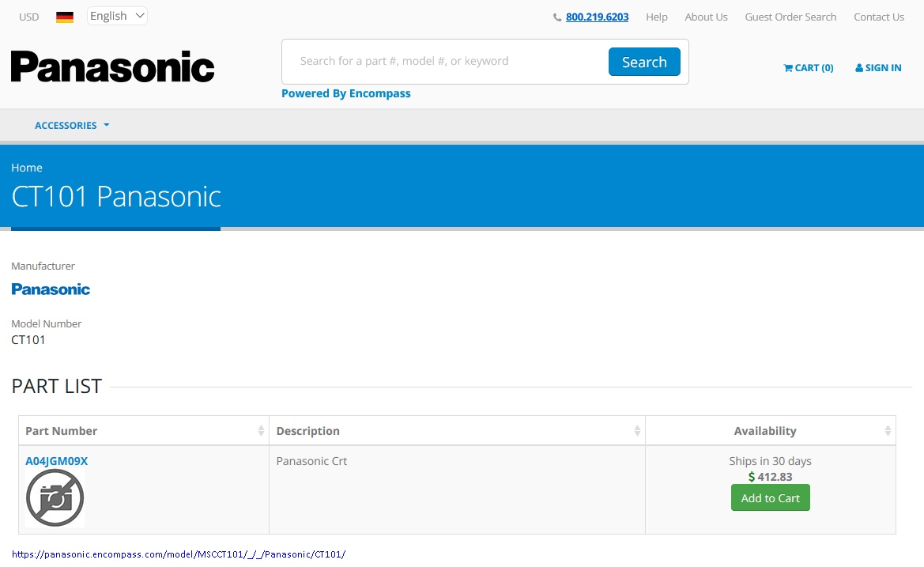Sort by Part Number column arrows
924x567 pixels.
261,431
